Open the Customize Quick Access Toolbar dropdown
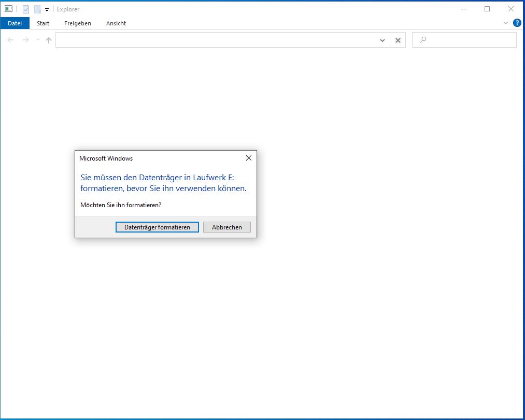Screen dimensions: 525x420 pos(47,10)
